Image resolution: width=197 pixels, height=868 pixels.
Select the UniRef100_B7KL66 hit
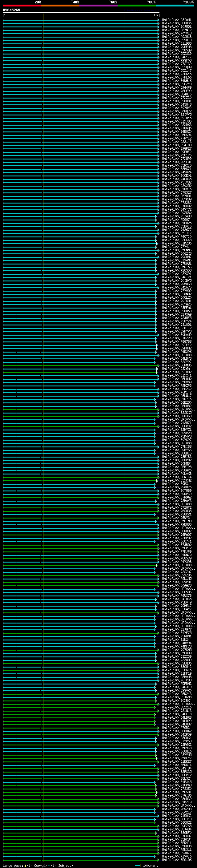coord(176,78)
